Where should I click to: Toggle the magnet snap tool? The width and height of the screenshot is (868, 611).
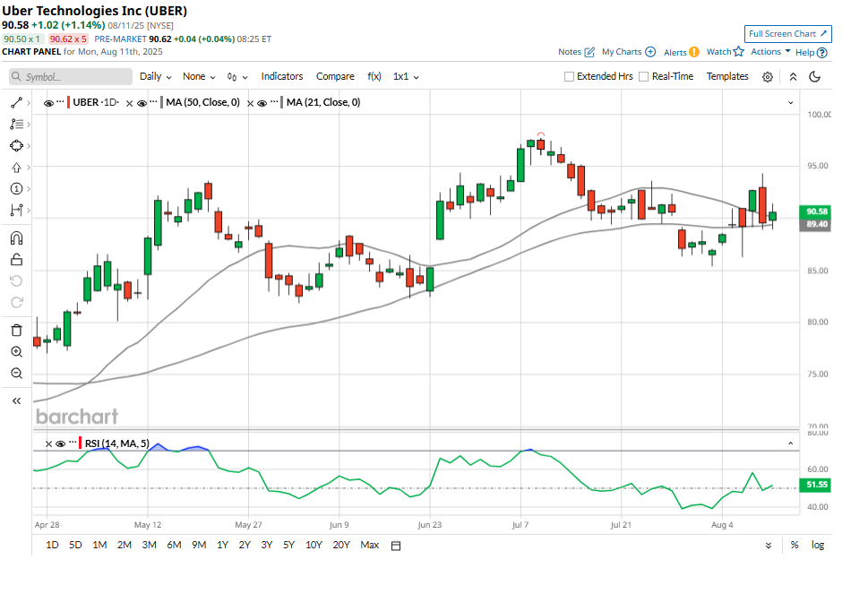[17, 238]
